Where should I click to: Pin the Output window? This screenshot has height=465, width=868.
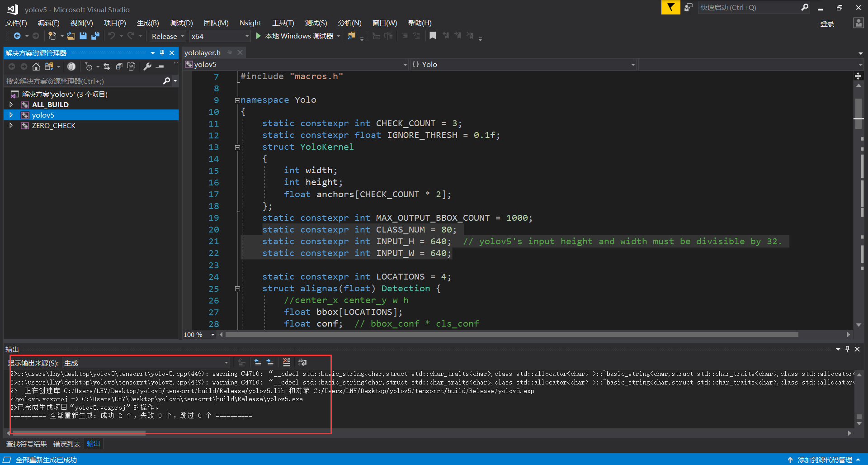click(847, 349)
